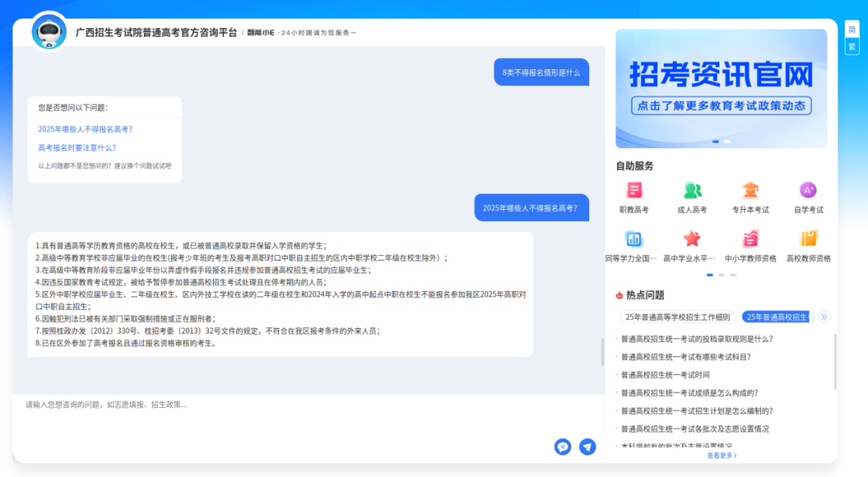Select the 专升本考试 graduation cap icon
Image resolution: width=868 pixels, height=477 pixels.
pyautogui.click(x=750, y=191)
